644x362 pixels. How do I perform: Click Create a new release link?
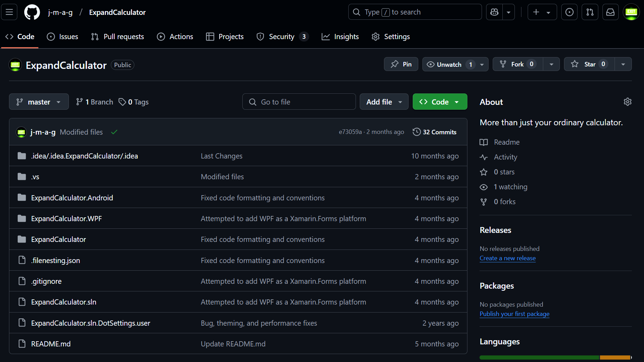tap(508, 258)
